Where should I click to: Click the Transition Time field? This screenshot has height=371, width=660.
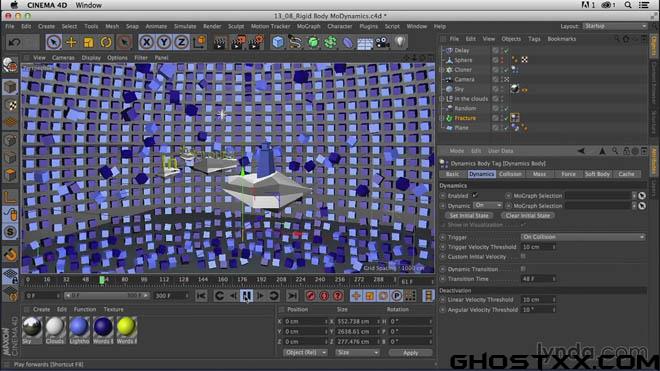pyautogui.click(x=538, y=279)
